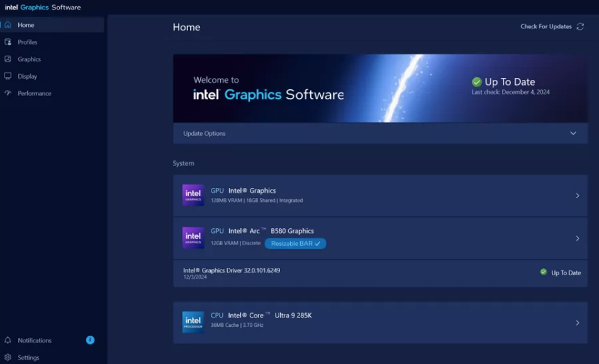
Task: Click the Settings gear icon
Action: [8, 357]
